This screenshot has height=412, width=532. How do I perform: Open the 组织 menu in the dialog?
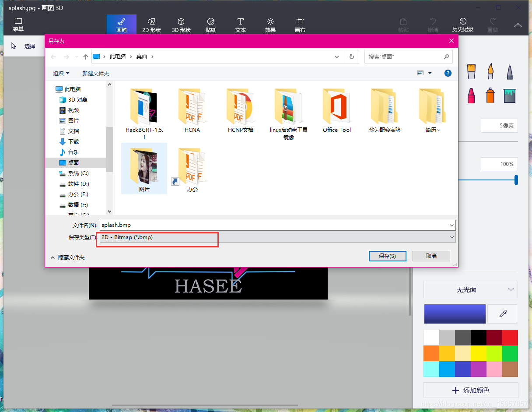pyautogui.click(x=60, y=73)
